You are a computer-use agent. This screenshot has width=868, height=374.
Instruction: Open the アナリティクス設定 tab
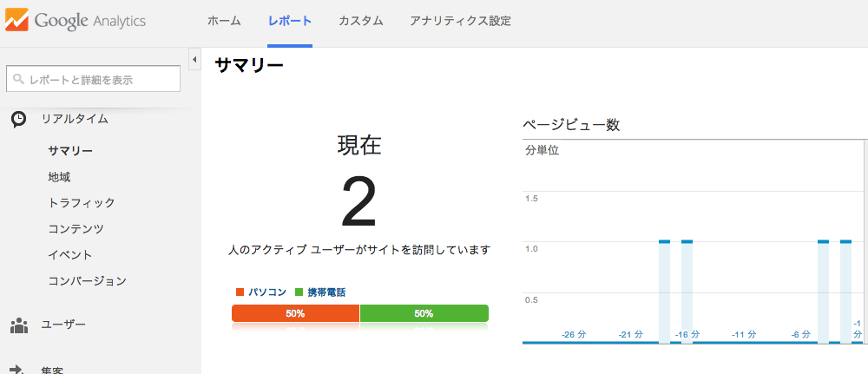pos(461,22)
